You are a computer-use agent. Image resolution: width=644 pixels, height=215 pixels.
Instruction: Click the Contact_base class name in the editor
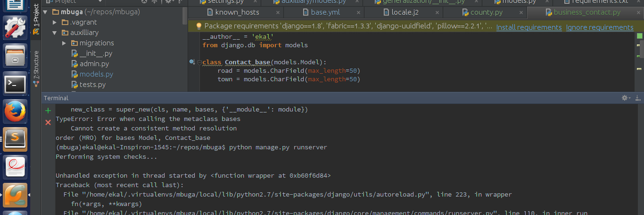[x=248, y=62]
